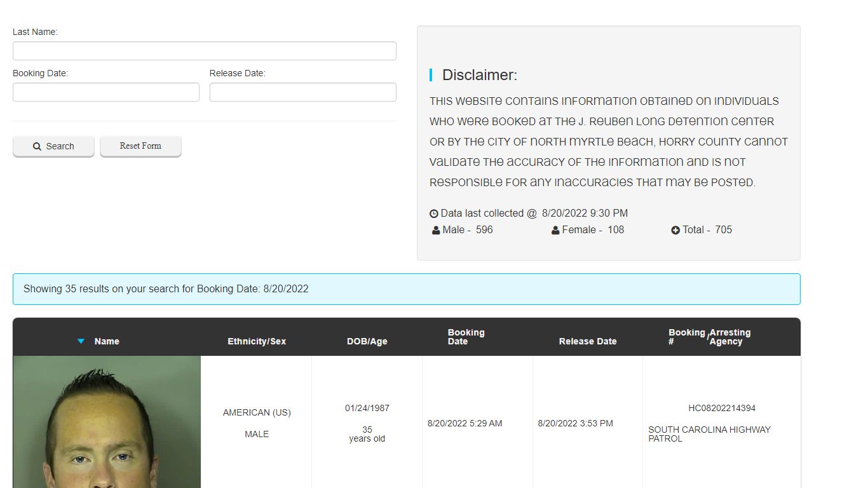Screen dimensions: 868x488
Task: Click the person icon next to Female count
Action: point(555,230)
